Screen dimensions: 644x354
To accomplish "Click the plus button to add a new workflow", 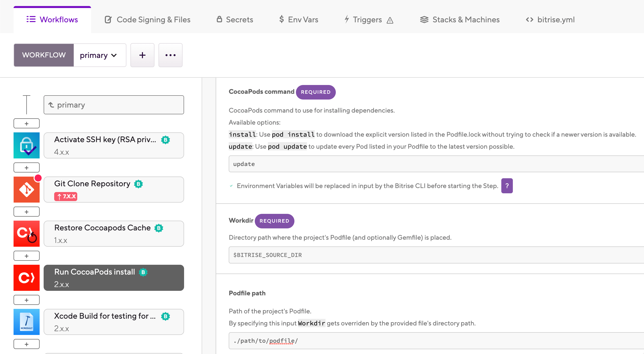I will [142, 55].
